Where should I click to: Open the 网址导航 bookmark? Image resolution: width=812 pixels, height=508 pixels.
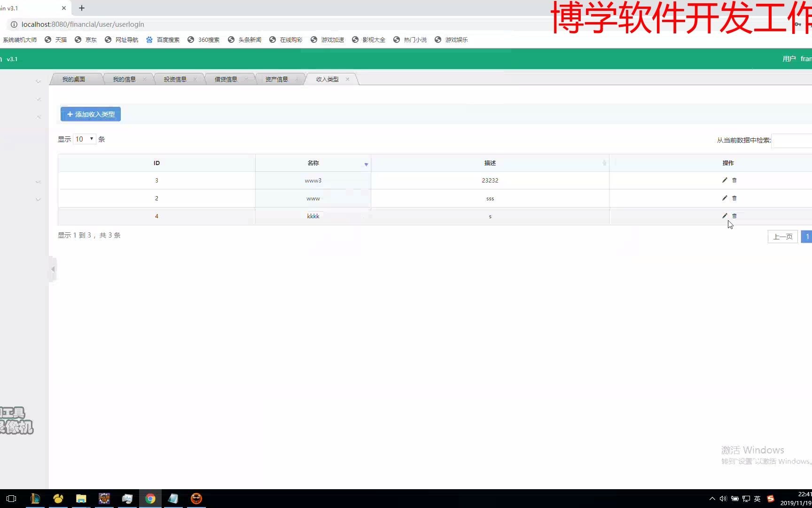[x=122, y=40]
